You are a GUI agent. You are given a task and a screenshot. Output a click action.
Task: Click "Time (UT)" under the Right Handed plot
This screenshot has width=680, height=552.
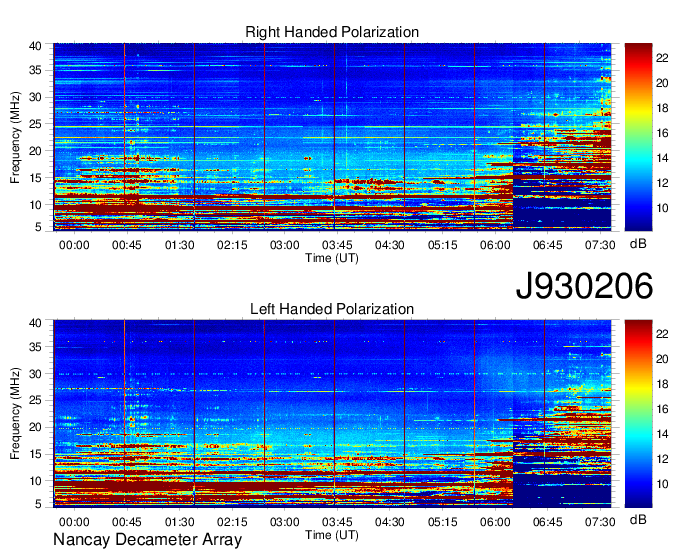tap(332, 258)
